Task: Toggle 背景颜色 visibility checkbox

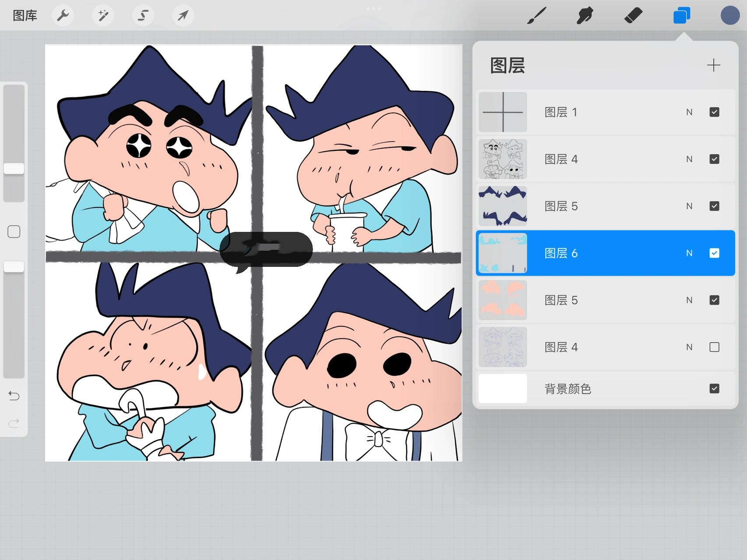Action: (714, 388)
